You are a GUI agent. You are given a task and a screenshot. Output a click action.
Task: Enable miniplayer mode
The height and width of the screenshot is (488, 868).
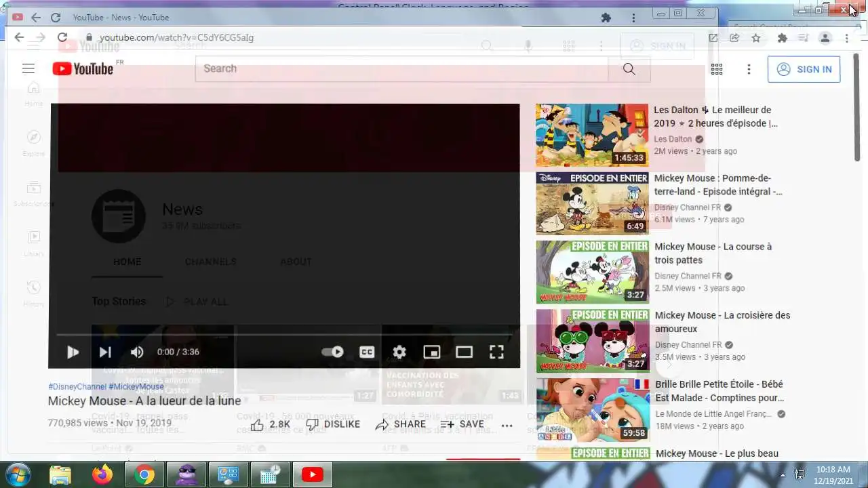[x=432, y=352]
